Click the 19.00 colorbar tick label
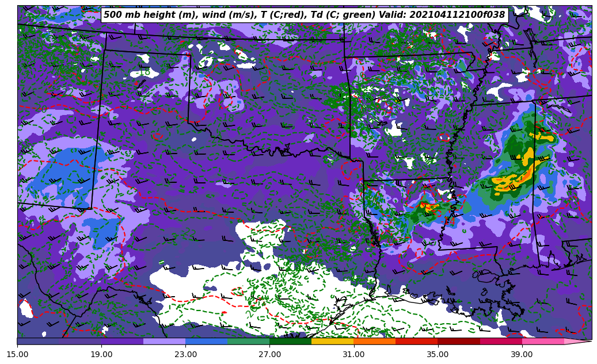Screen dimensions: 597x364 point(101,354)
